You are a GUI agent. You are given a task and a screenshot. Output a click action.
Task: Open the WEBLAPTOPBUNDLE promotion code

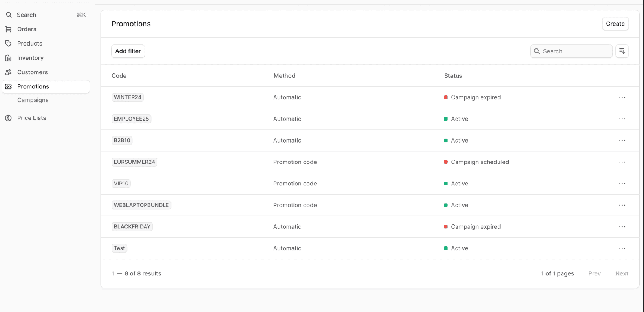141,205
